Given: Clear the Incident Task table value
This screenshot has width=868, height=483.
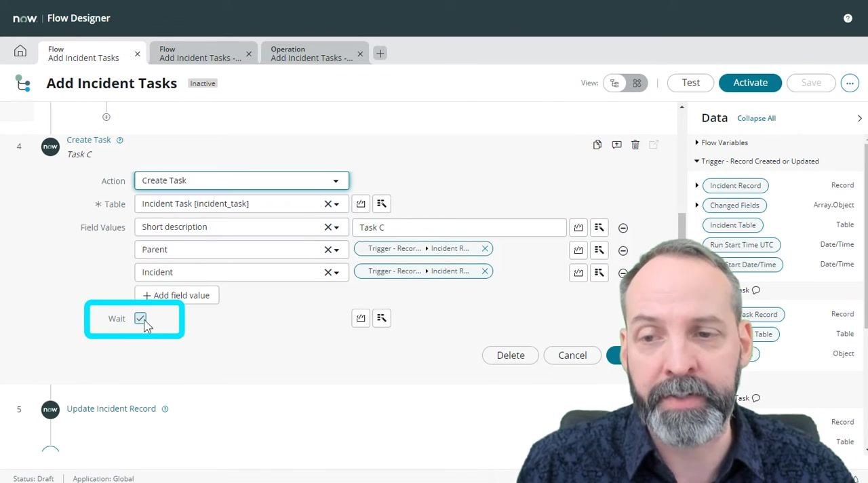Looking at the screenshot, I should point(328,204).
